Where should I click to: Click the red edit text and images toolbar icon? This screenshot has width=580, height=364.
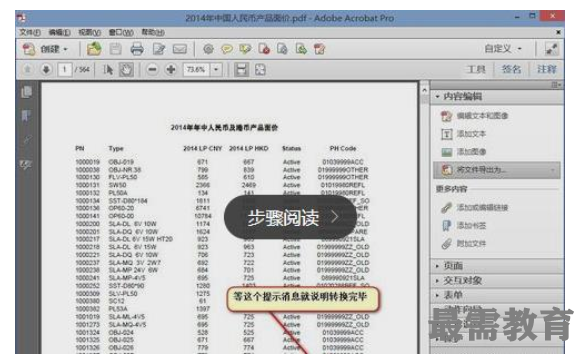click(319, 49)
